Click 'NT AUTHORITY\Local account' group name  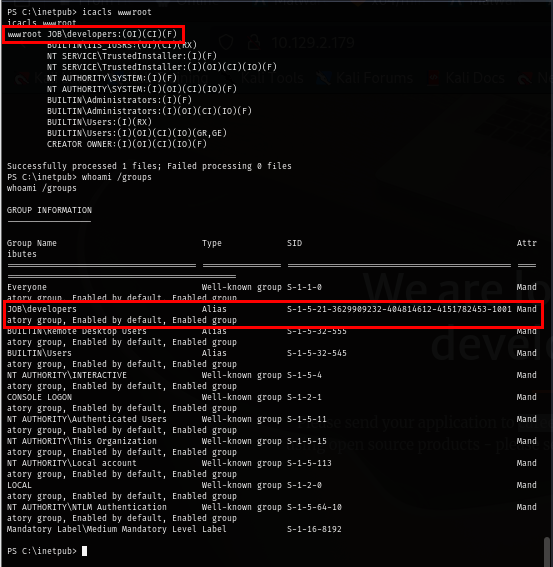click(72, 463)
